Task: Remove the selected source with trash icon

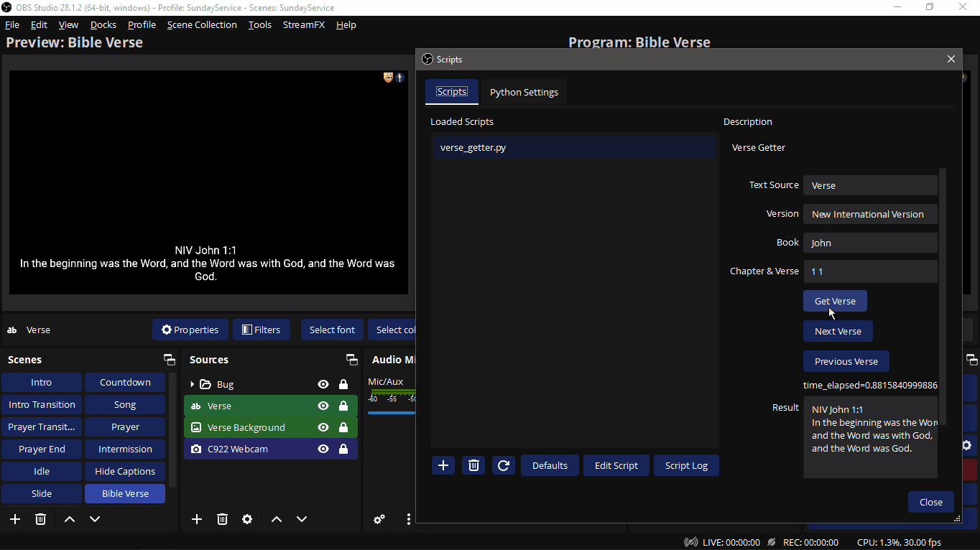Action: tap(223, 519)
